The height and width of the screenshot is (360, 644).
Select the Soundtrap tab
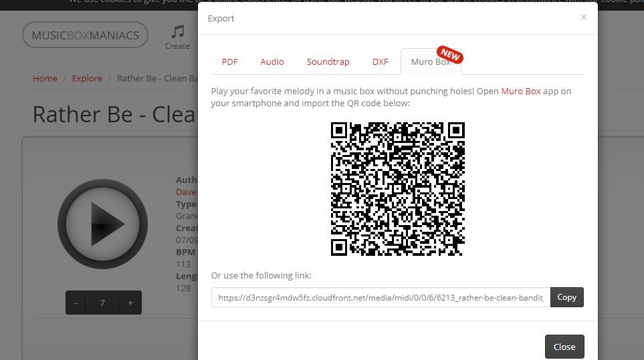[328, 62]
